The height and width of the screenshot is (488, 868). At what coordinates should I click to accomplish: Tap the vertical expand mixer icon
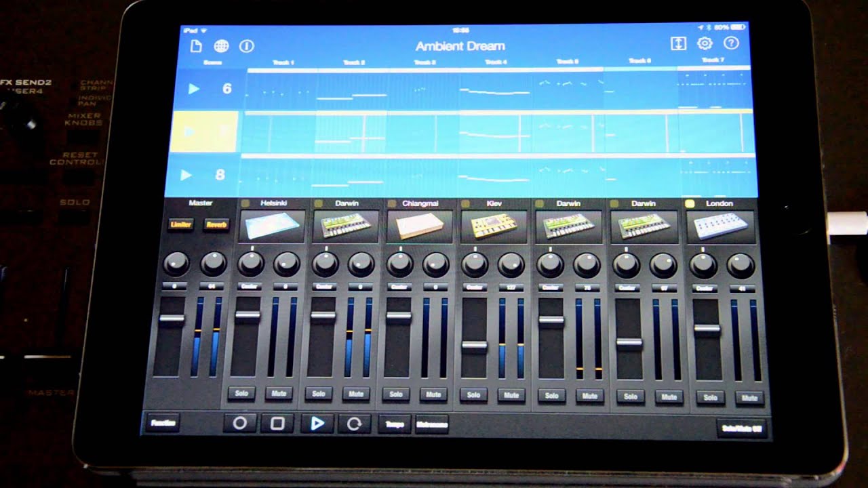pyautogui.click(x=678, y=43)
